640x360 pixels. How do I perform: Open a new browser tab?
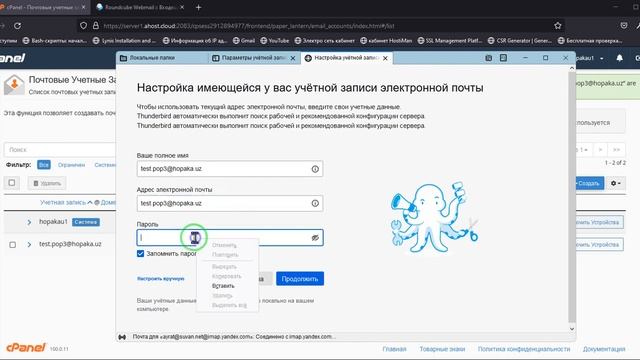pos(198,7)
